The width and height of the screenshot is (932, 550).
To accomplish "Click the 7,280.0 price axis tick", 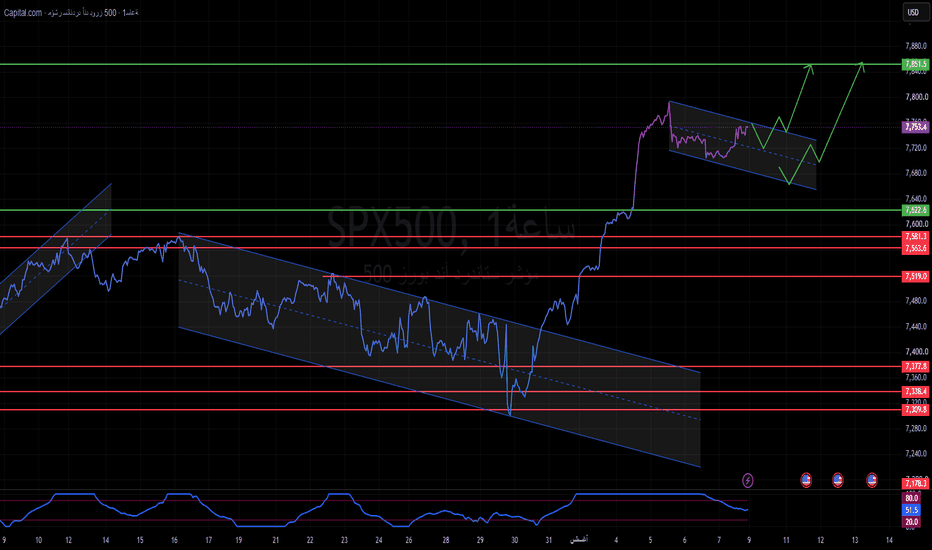I will [x=916, y=428].
